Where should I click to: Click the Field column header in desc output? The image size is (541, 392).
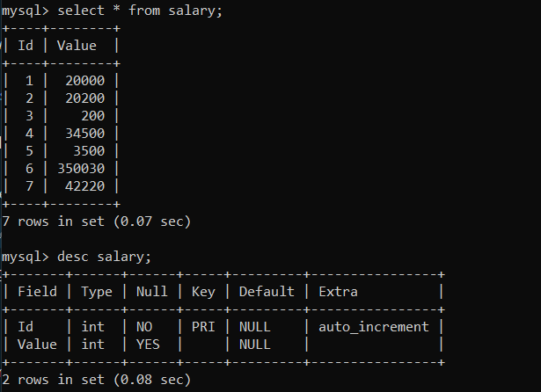(x=37, y=292)
